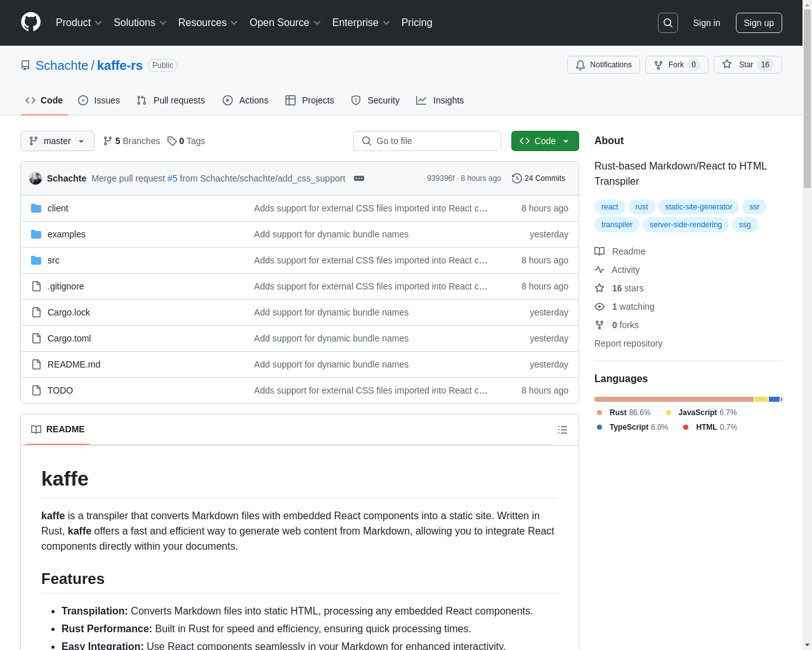Click server-side-rendering topic tag
This screenshot has width=812, height=650.
click(x=686, y=225)
